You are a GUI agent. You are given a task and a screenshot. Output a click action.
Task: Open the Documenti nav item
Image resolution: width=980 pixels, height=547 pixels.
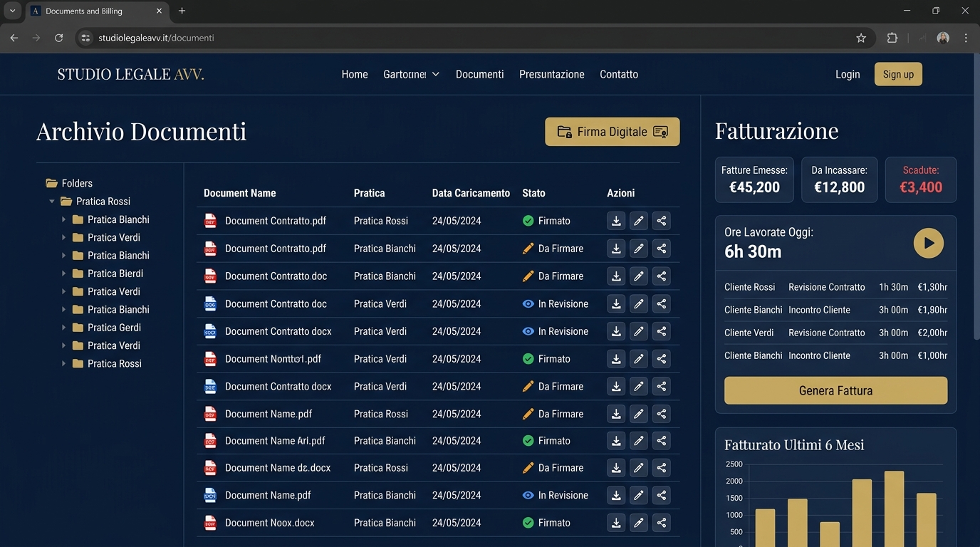click(x=480, y=74)
